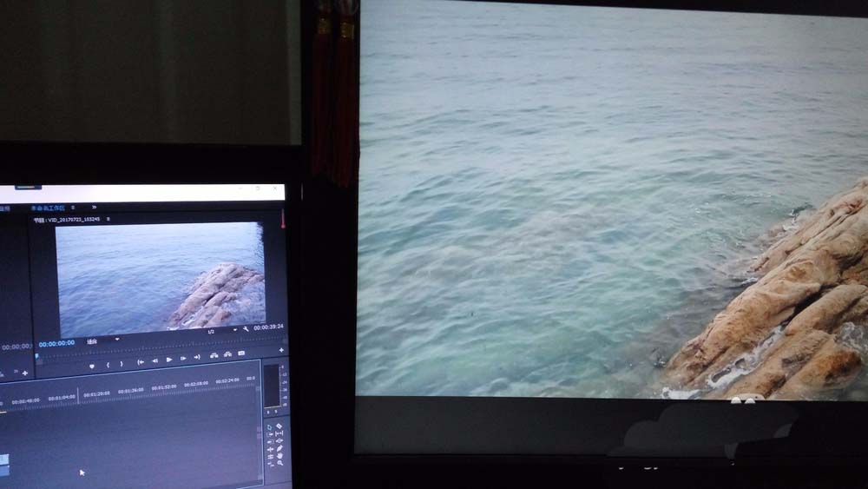Click the Mark Out button
The height and width of the screenshot is (489, 868).
(122, 364)
